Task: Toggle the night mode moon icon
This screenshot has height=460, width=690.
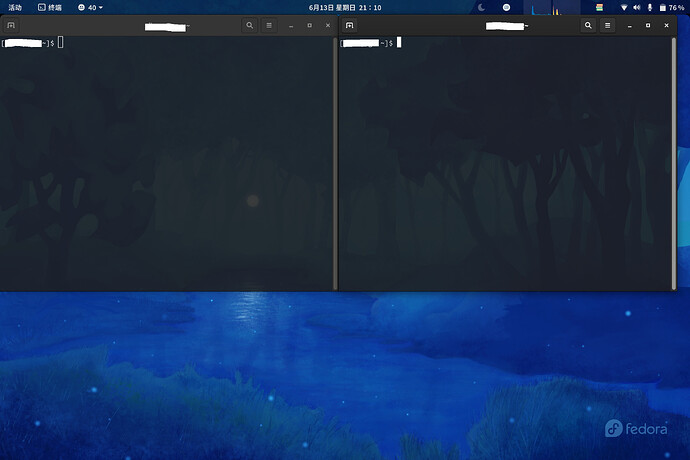Action: [481, 7]
